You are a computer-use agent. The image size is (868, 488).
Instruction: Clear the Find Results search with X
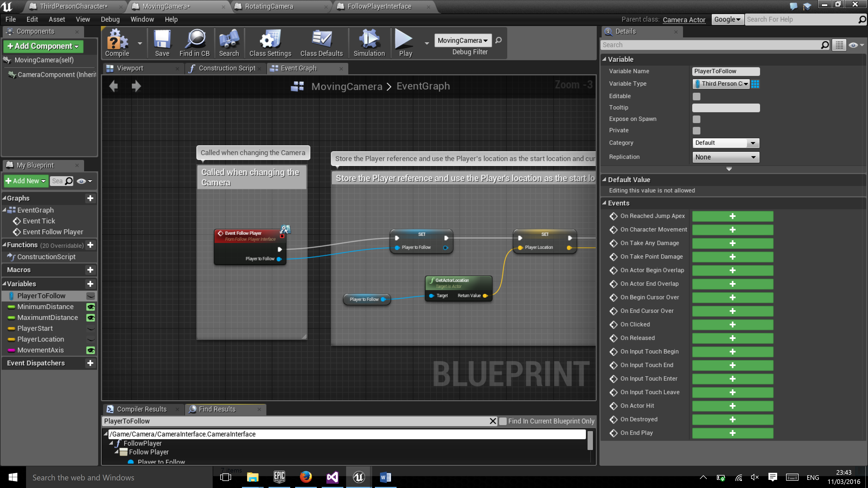[493, 421]
